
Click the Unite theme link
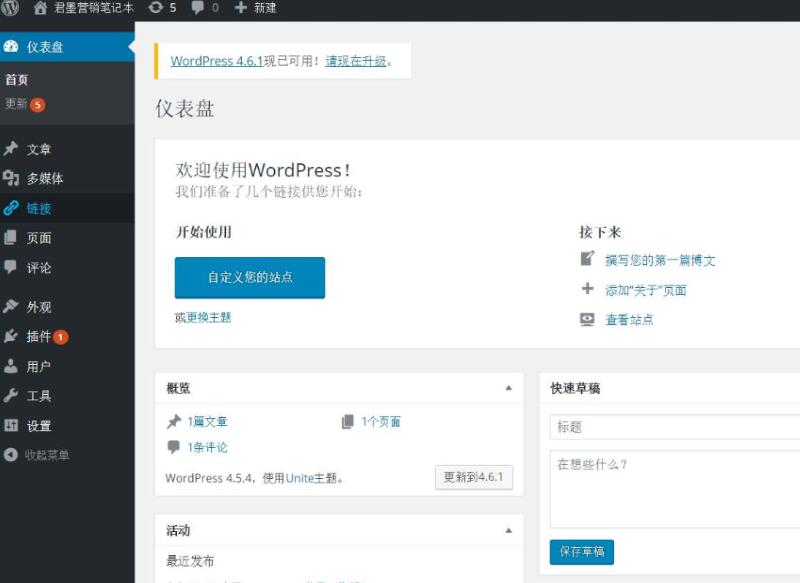(299, 478)
